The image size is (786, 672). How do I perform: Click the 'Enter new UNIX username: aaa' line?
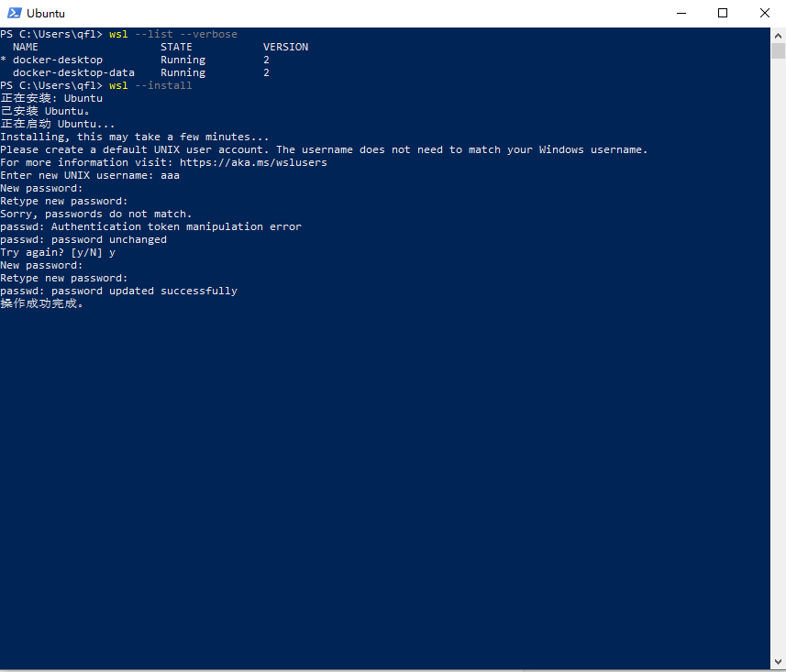(x=92, y=175)
